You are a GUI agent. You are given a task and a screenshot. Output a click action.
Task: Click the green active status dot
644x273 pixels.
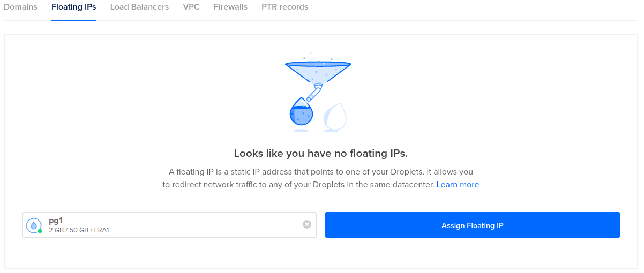(40, 231)
